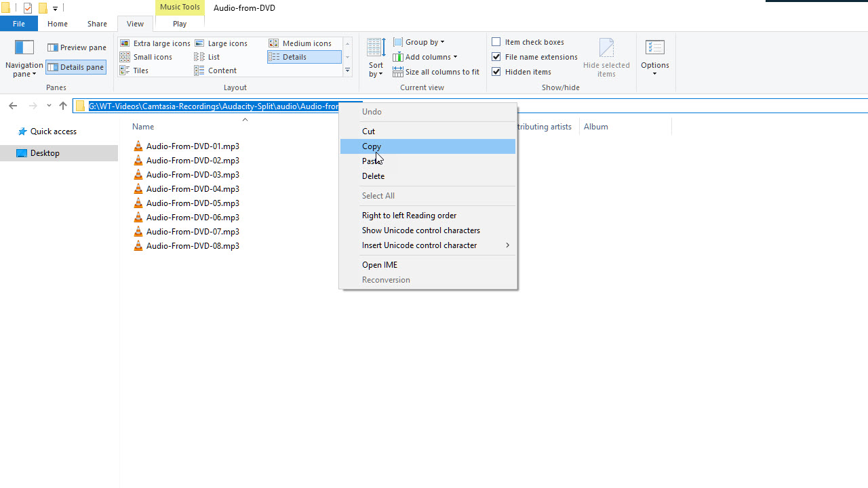The height and width of the screenshot is (488, 868).
Task: Enable File name extensions
Action: [535, 56]
